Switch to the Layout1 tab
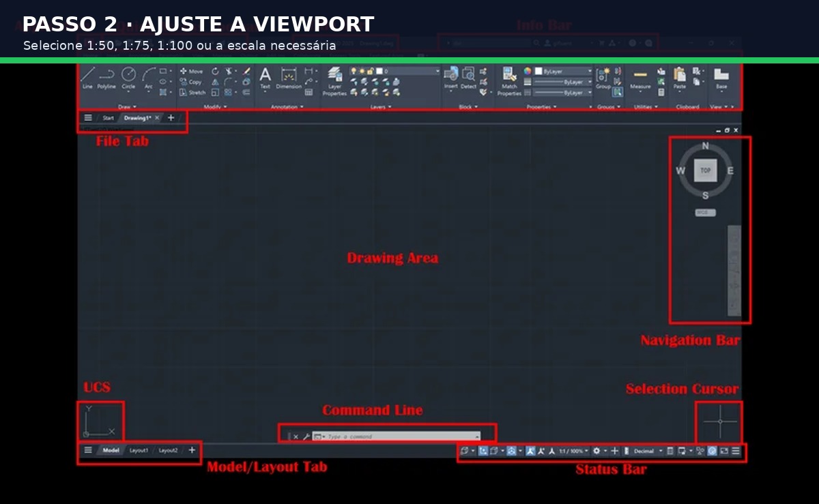Screen dimensions: 819x504 click(139, 450)
